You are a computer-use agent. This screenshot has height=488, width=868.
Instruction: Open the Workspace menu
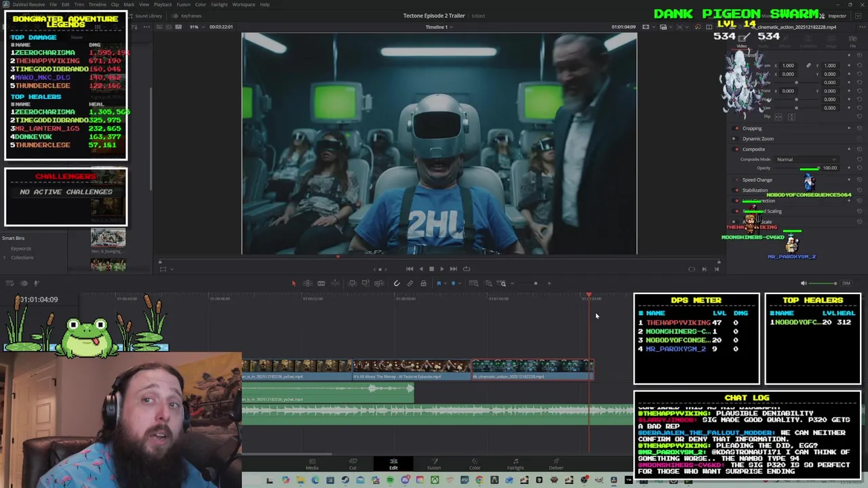[x=243, y=5]
